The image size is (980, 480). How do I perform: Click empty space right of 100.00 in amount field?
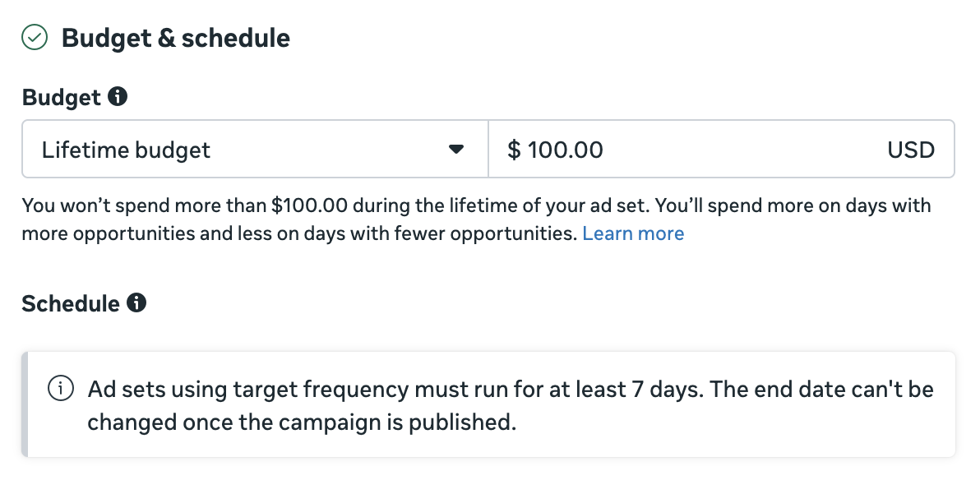[x=740, y=150]
